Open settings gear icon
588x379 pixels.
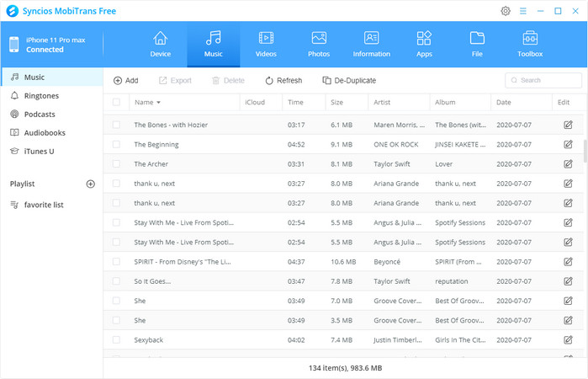click(506, 11)
